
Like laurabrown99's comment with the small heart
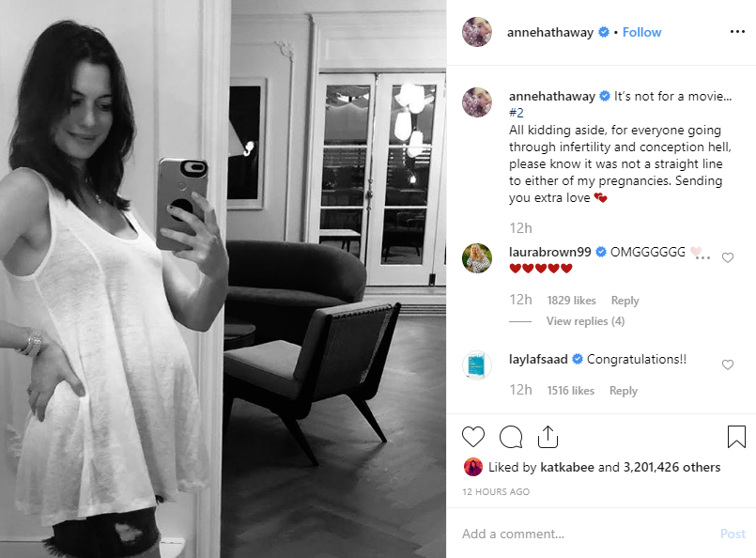pyautogui.click(x=728, y=257)
